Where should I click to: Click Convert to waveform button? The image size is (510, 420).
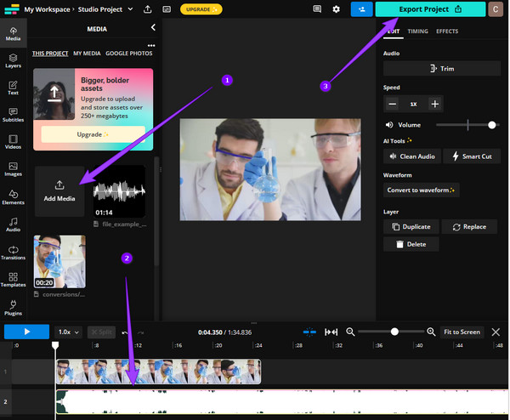421,190
